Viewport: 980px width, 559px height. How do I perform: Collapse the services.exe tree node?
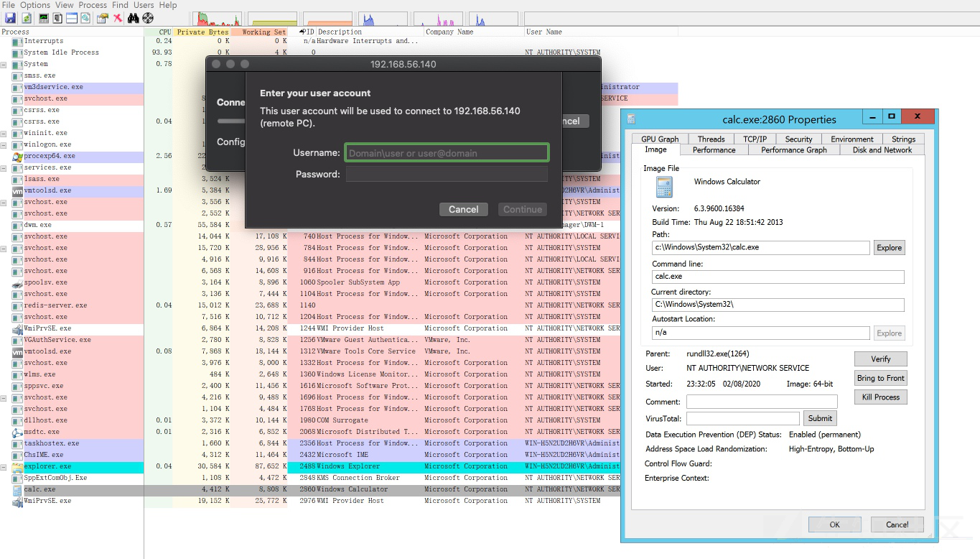pos(4,167)
